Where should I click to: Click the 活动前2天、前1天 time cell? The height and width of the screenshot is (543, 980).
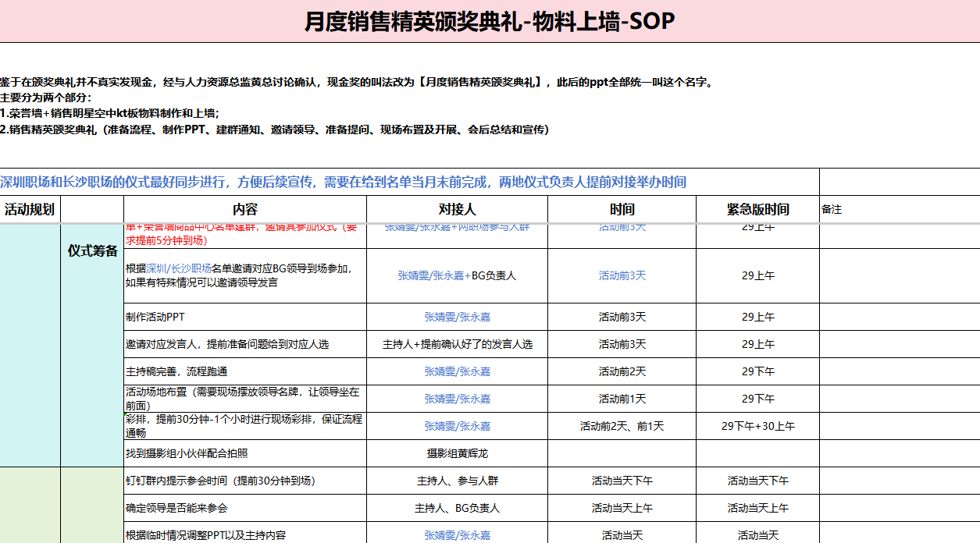pyautogui.click(x=622, y=426)
